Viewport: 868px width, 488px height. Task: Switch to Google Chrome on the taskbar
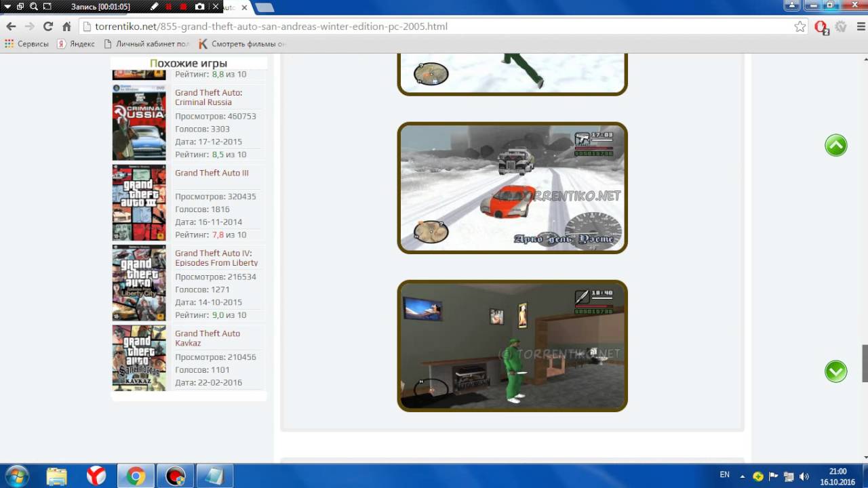click(136, 476)
